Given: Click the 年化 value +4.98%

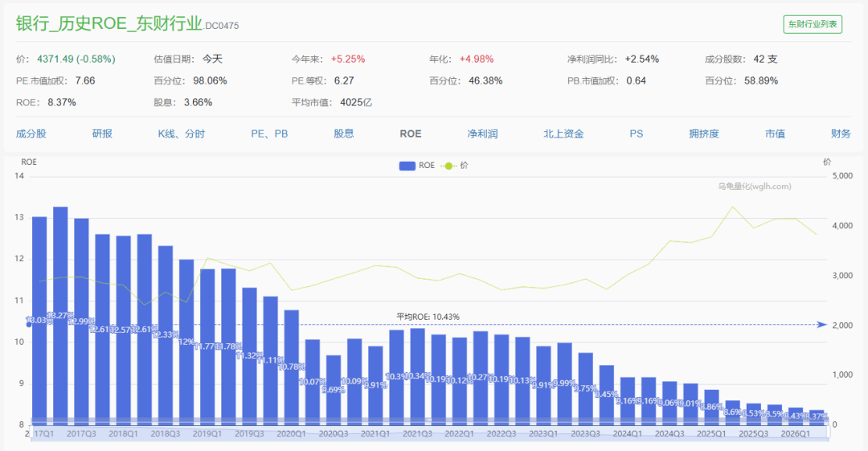Looking at the screenshot, I should (x=477, y=59).
